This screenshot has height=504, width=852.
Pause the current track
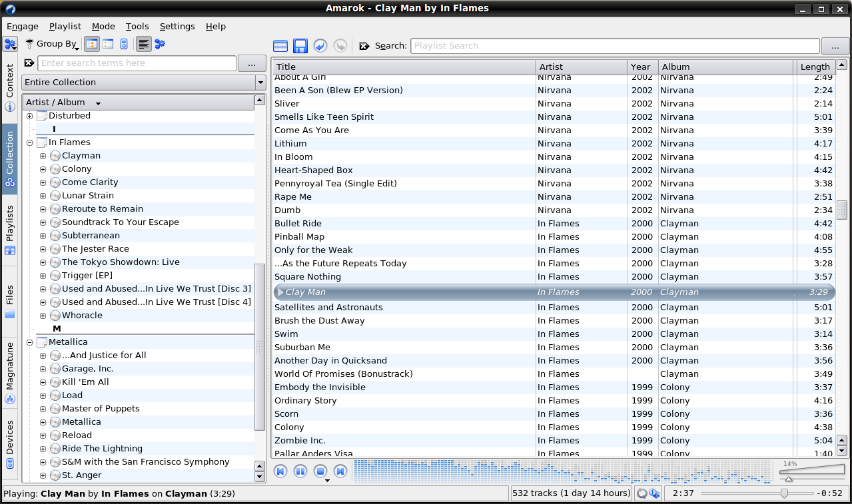300,471
